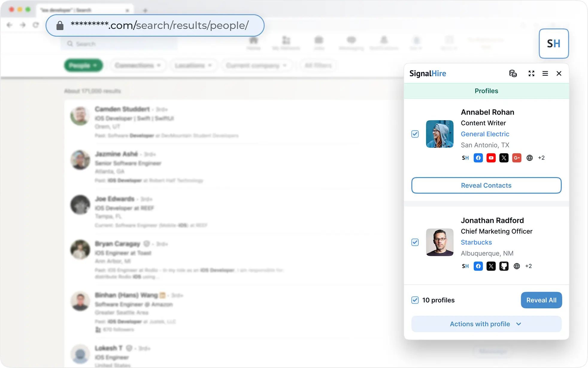Open Jonathan Radford's GitHub icon
This screenshot has height=368, width=588.
(504, 266)
